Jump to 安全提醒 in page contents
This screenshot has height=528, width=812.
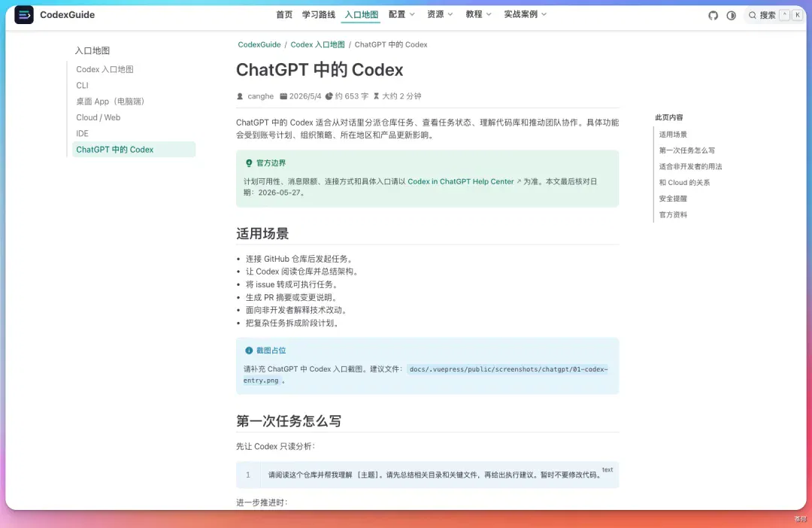click(x=673, y=199)
